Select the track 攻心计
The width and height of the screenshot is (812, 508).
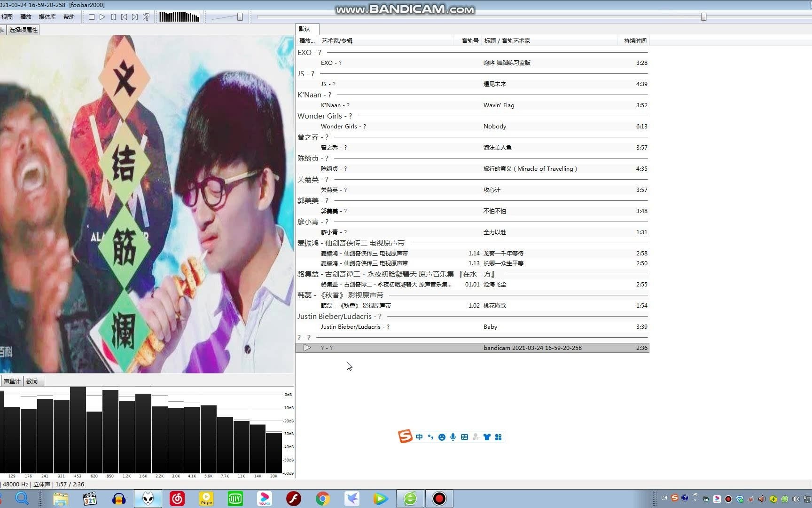pos(472,190)
